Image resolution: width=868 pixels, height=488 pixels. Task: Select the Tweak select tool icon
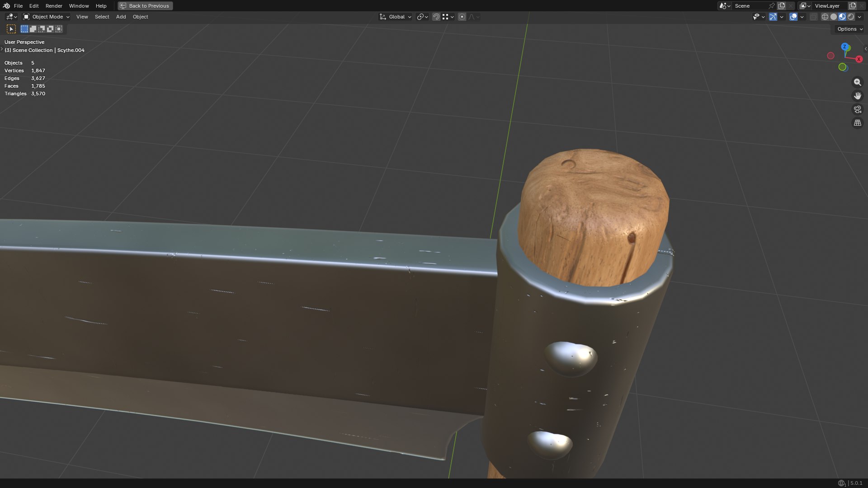click(x=11, y=29)
